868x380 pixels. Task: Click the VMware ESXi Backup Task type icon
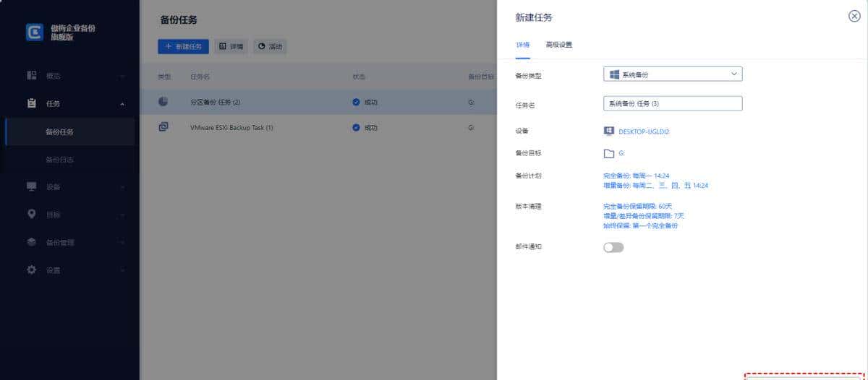pos(163,127)
